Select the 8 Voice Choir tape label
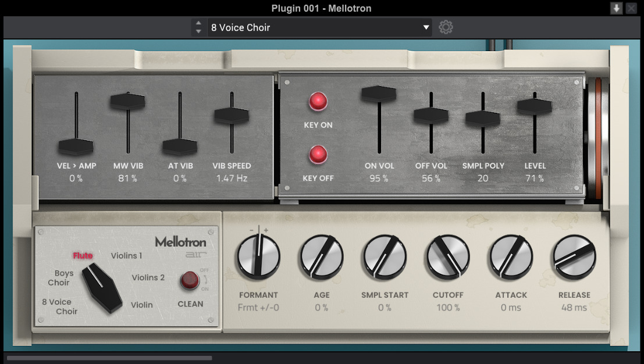The width and height of the screenshot is (644, 364). click(59, 306)
